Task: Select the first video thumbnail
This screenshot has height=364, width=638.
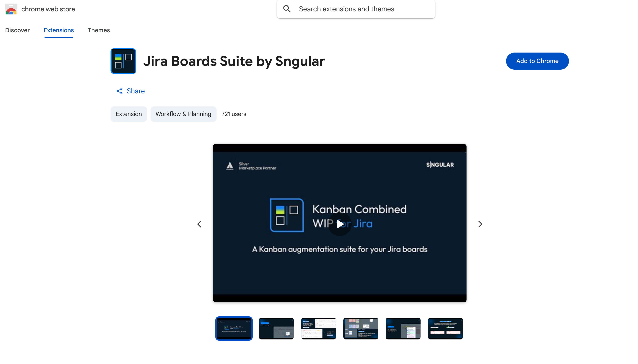Action: [234, 329]
